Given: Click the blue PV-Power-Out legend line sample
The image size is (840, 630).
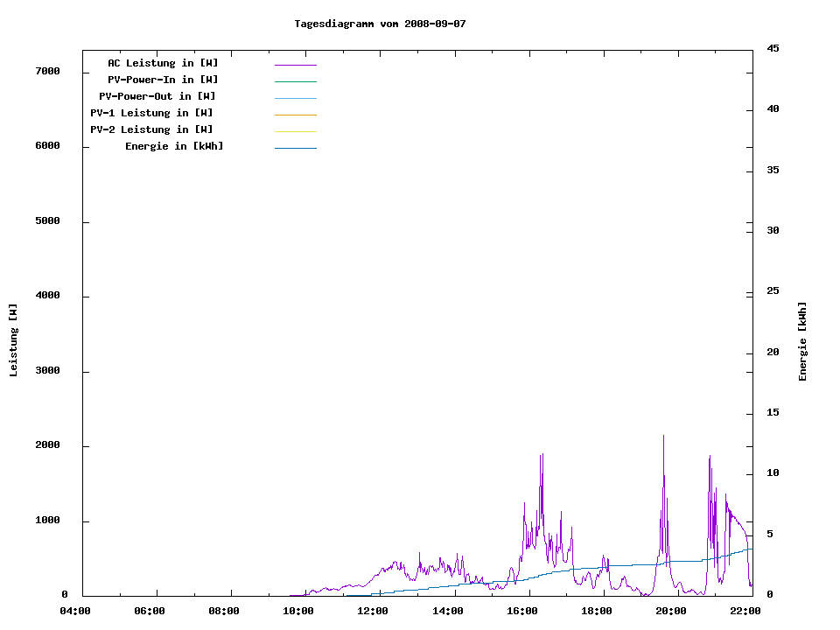Looking at the screenshot, I should pyautogui.click(x=295, y=98).
